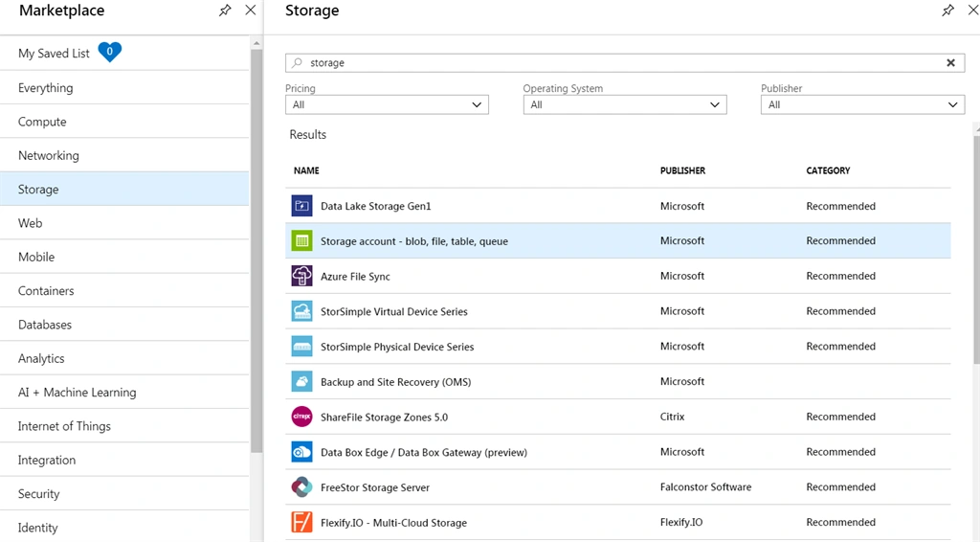The image size is (980, 542).
Task: Select the Security category
Action: [124, 493]
